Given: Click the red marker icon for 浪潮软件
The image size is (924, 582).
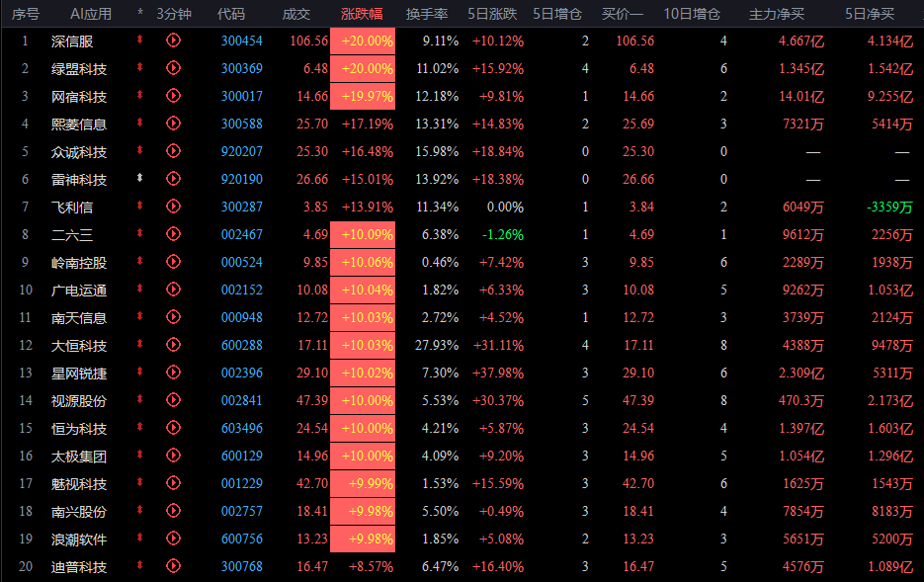Looking at the screenshot, I should coord(139,538).
